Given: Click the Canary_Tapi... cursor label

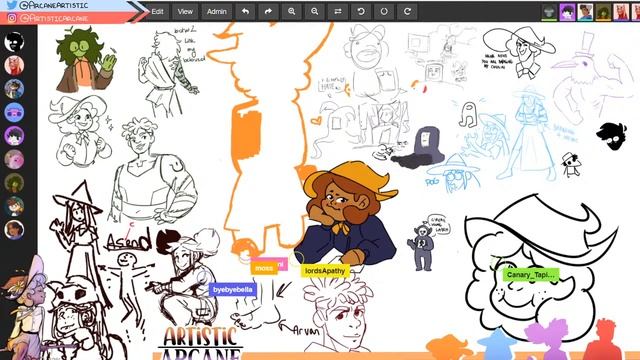Looking at the screenshot, I should [531, 275].
